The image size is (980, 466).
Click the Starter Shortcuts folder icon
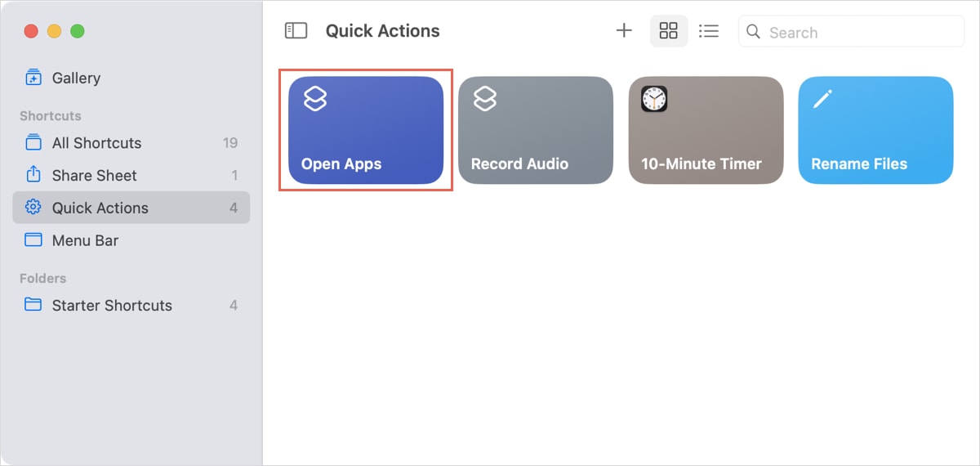point(33,305)
